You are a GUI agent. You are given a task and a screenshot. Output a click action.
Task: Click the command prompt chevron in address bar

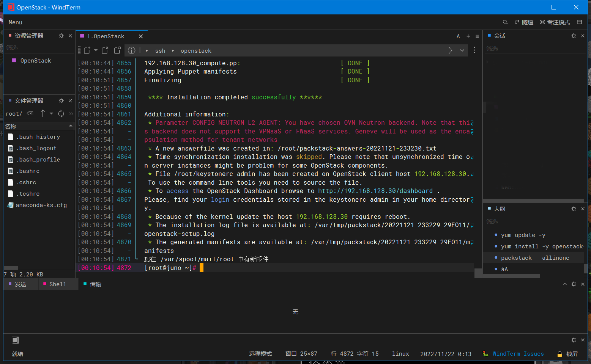(x=451, y=50)
